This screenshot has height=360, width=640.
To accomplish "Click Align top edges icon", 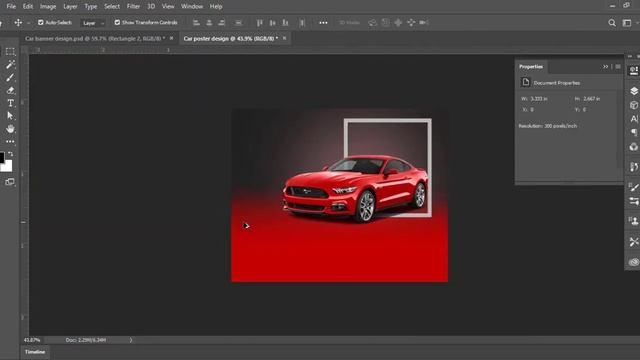I will pyautogui.click(x=260, y=22).
